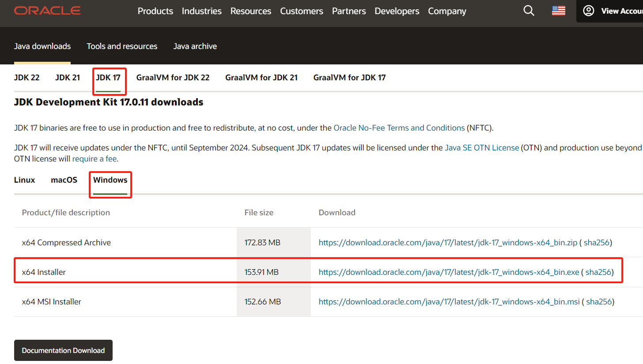This screenshot has width=643, height=364.
Task: Download the x64 Installer exe link
Action: [449, 272]
